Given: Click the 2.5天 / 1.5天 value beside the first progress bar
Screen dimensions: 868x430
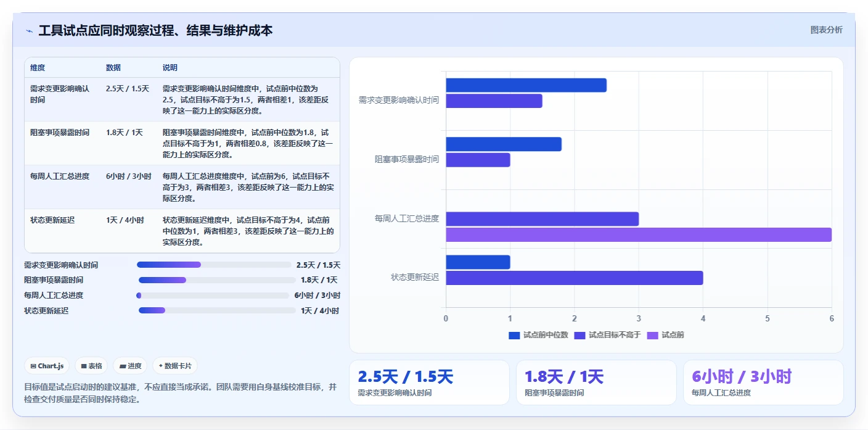Looking at the screenshot, I should [x=318, y=265].
